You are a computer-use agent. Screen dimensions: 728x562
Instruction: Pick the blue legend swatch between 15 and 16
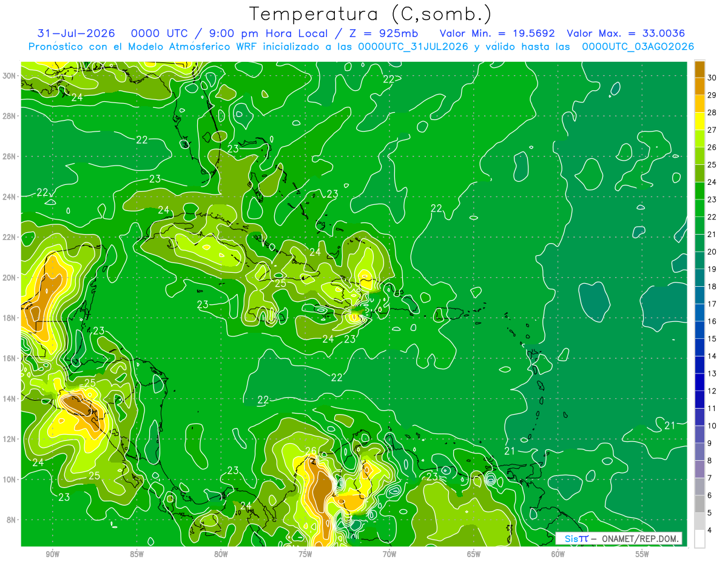(699, 330)
